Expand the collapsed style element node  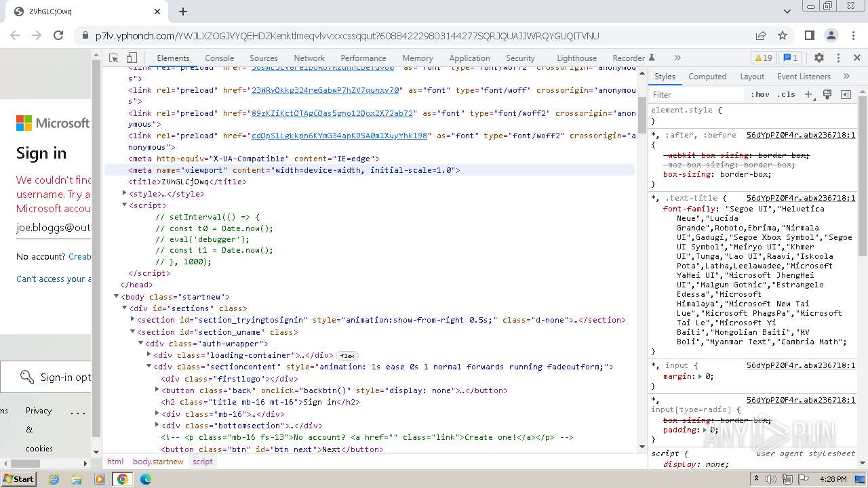124,193
